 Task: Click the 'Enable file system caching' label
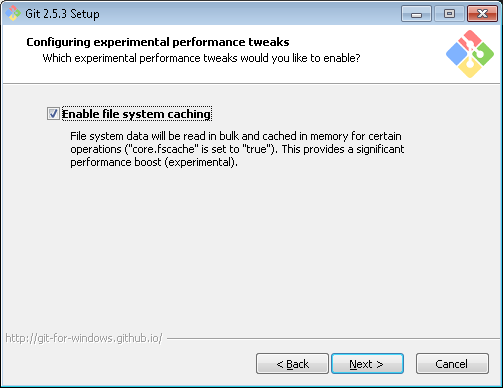137,114
